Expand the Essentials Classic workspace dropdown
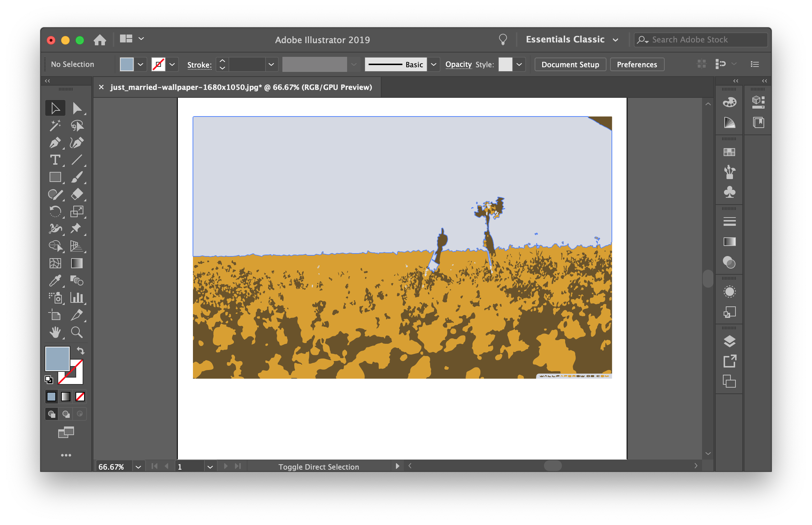Viewport: 812px width, 525px height. tap(615, 40)
